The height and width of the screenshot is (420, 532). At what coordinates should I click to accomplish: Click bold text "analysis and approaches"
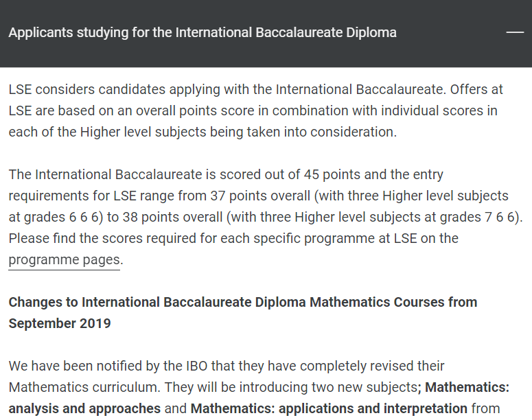pyautogui.click(x=84, y=409)
